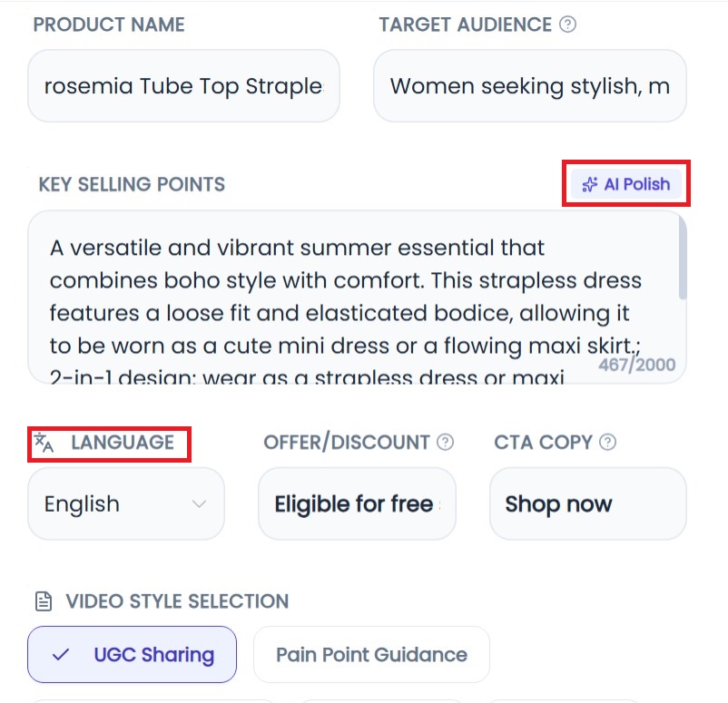Click the Offer/Discount help question icon
The height and width of the screenshot is (703, 728).
pyautogui.click(x=445, y=443)
